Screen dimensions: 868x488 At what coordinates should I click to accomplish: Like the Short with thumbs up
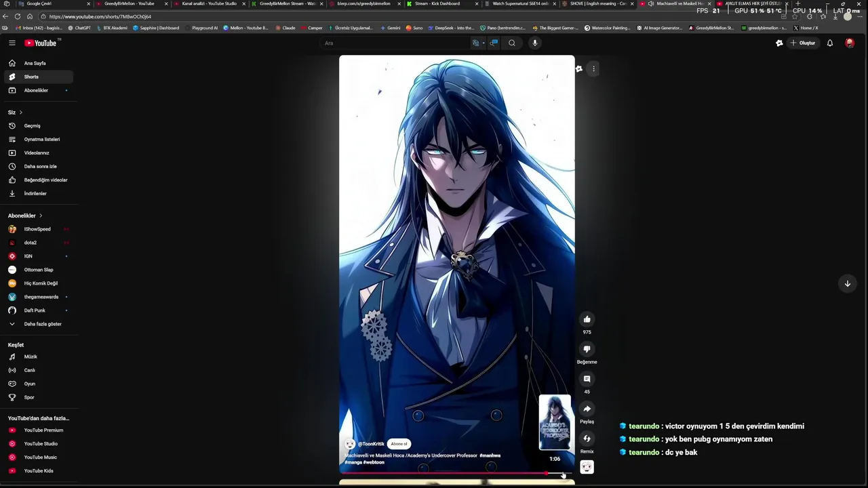tap(587, 319)
